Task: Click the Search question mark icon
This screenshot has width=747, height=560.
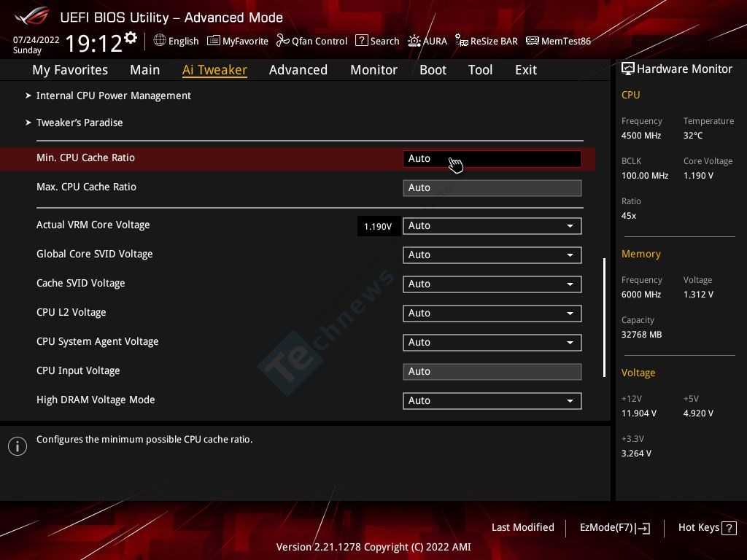Action: (362, 41)
